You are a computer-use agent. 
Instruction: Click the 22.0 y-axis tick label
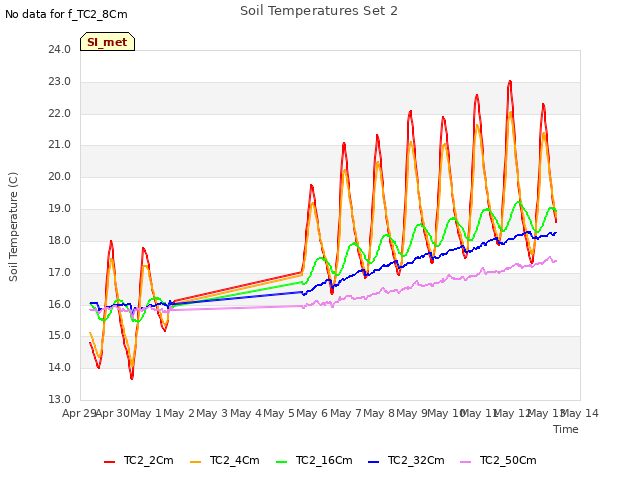[x=60, y=113]
